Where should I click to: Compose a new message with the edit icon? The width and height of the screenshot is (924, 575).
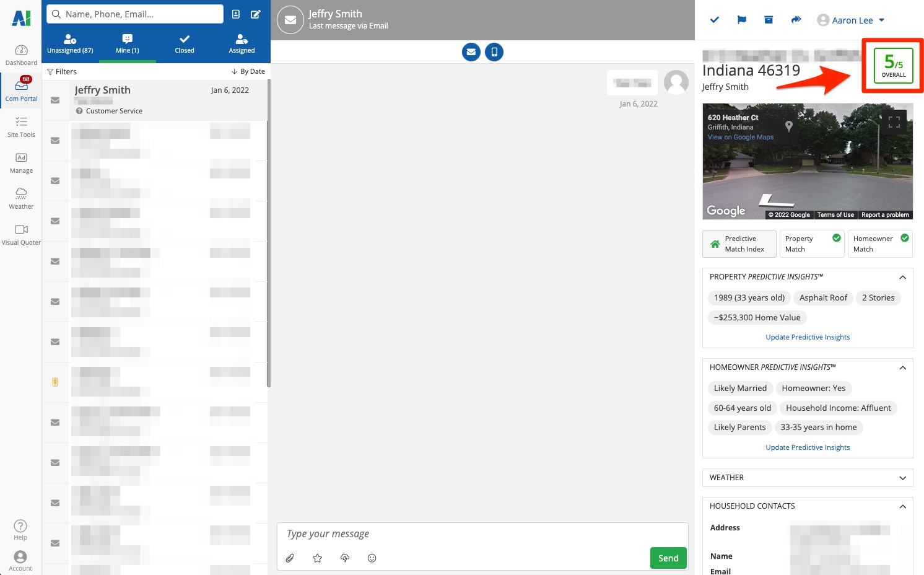pyautogui.click(x=255, y=14)
